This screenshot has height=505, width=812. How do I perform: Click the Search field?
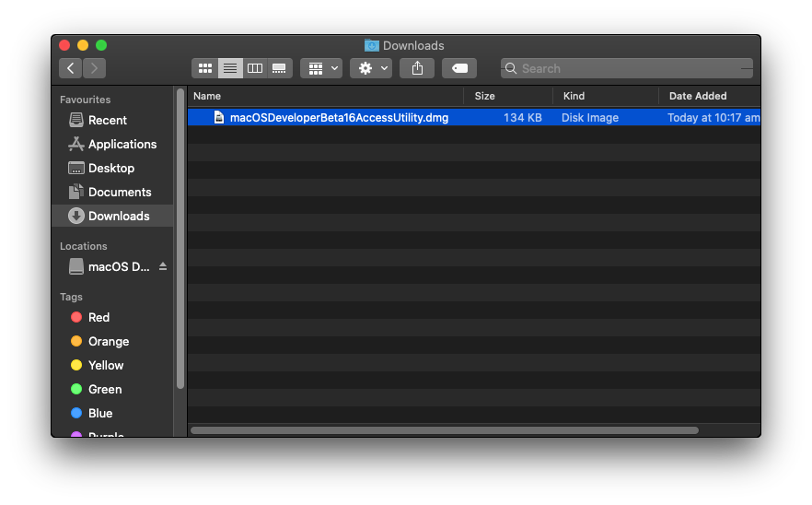[x=626, y=68]
